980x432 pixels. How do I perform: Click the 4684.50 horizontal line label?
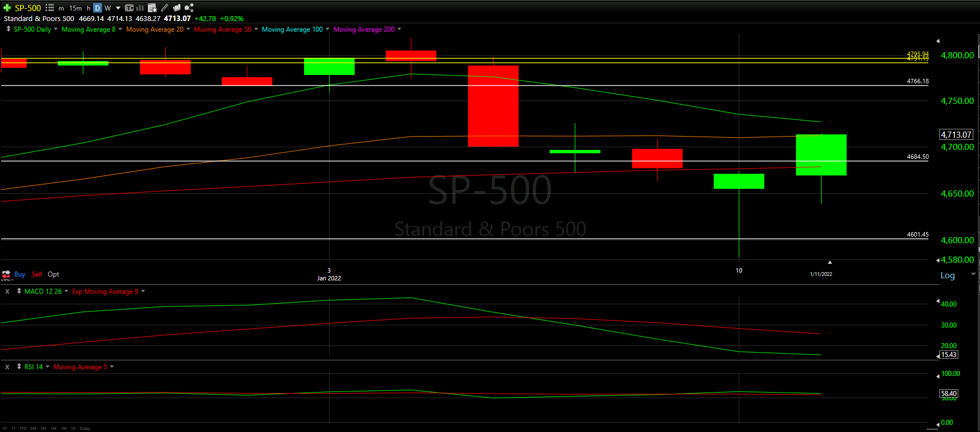click(918, 157)
